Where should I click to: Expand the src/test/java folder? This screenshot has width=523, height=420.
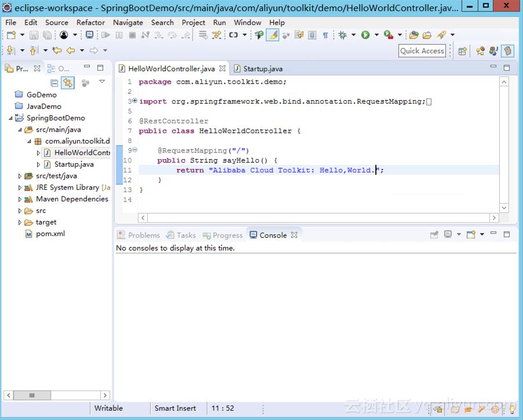point(20,176)
